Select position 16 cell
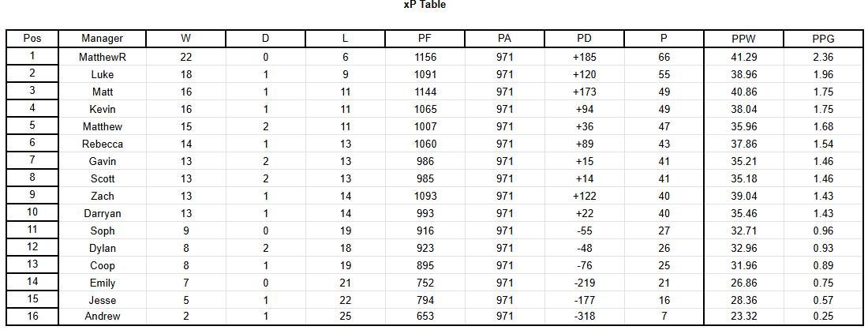The height and width of the screenshot is (330, 868). 32,317
